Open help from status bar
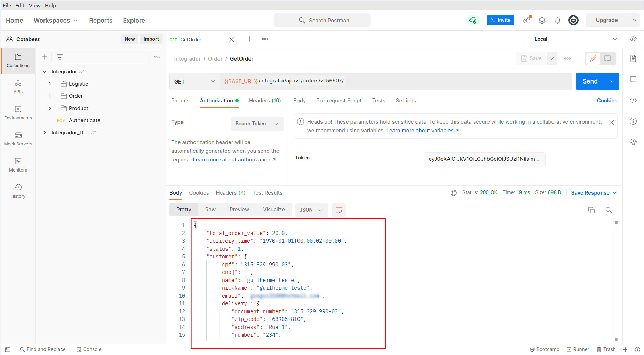The height and width of the screenshot is (355, 644). 637,349
